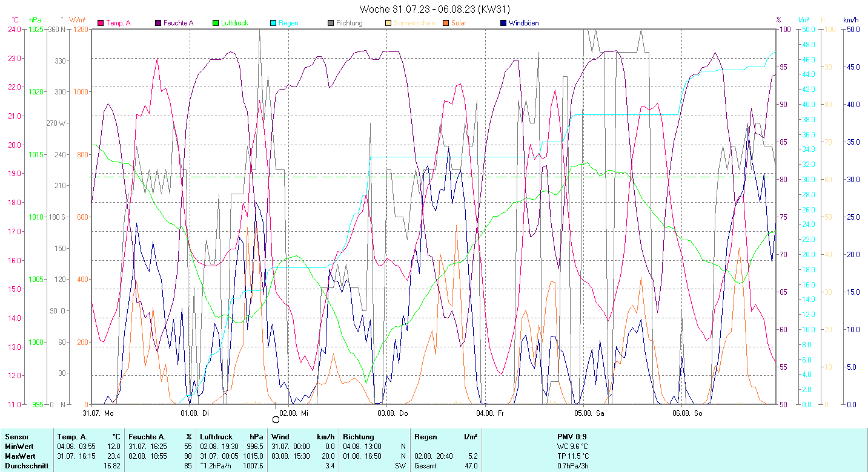
Task: Click the minimum pressure value '996.5'
Action: pyautogui.click(x=255, y=446)
